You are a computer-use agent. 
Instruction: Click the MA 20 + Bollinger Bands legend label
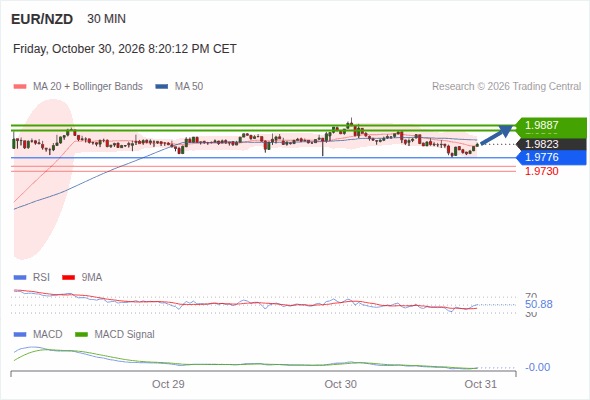[88, 87]
